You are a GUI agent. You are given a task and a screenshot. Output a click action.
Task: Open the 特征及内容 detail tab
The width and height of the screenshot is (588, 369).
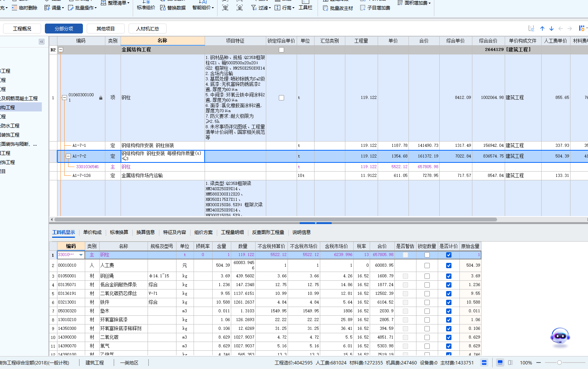coord(175,232)
